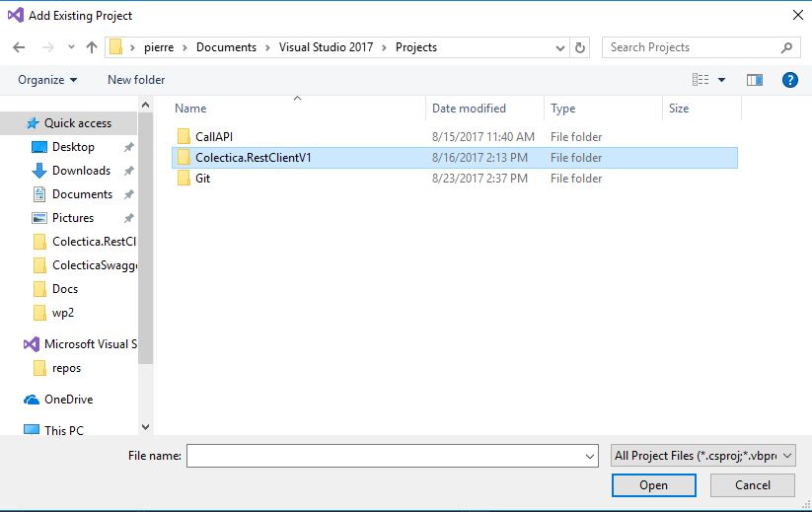Expand the chevron after Visual Studio 2017
This screenshot has width=812, height=512.
pyautogui.click(x=384, y=47)
